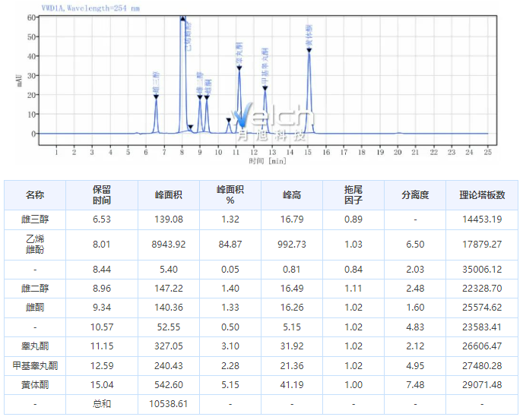Click the 雌二醇 peak marker triangle
The height and width of the screenshot is (420, 523).
click(x=200, y=96)
